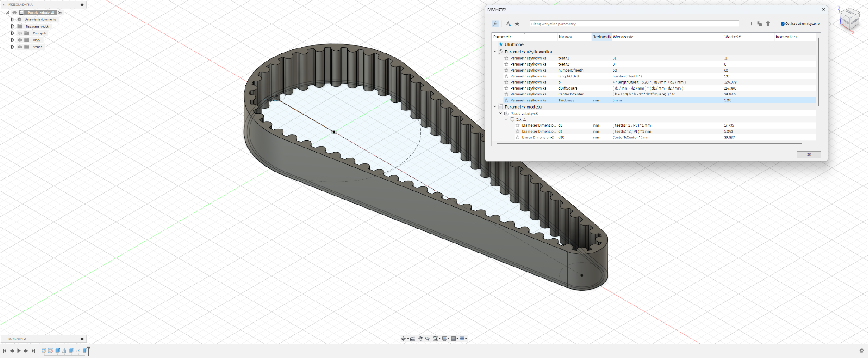Click the Komentarz column header

796,37
